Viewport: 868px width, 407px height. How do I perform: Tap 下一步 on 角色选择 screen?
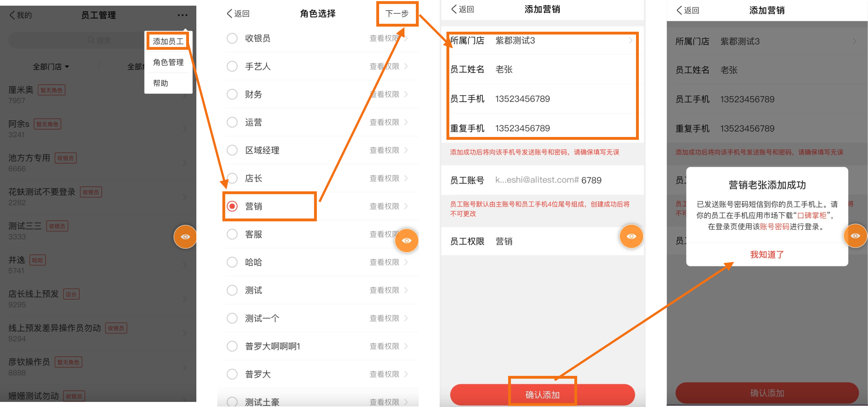click(397, 14)
